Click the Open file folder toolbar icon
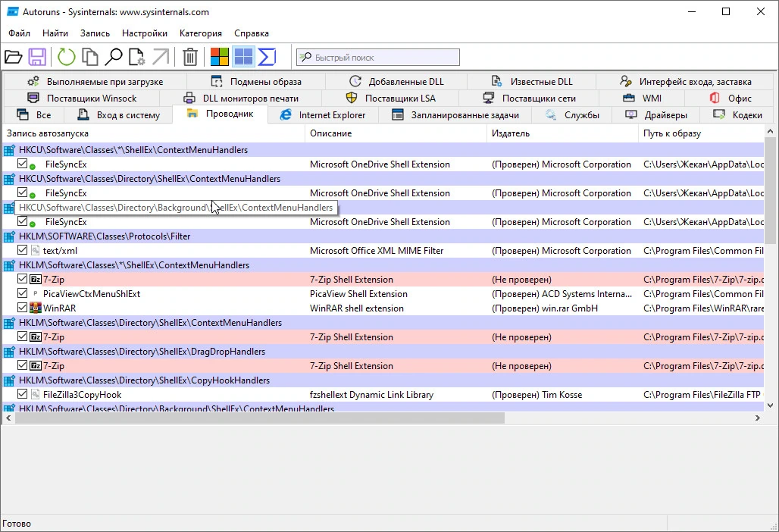This screenshot has width=779, height=532. [14, 57]
